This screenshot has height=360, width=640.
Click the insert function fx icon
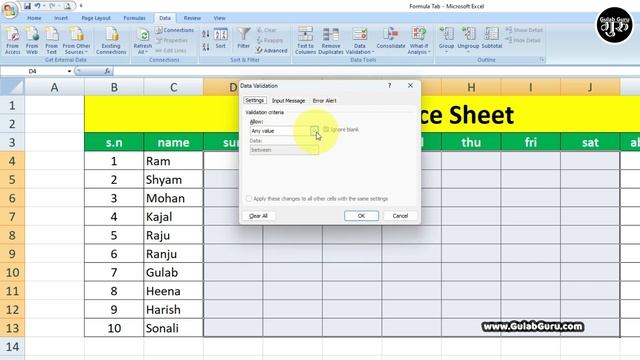point(107,71)
